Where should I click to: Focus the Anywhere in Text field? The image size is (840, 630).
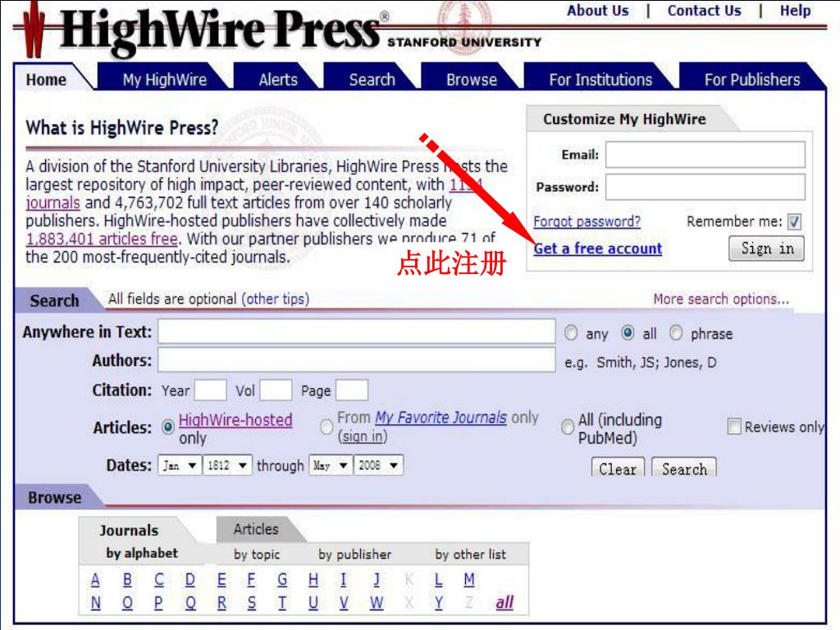point(356,331)
